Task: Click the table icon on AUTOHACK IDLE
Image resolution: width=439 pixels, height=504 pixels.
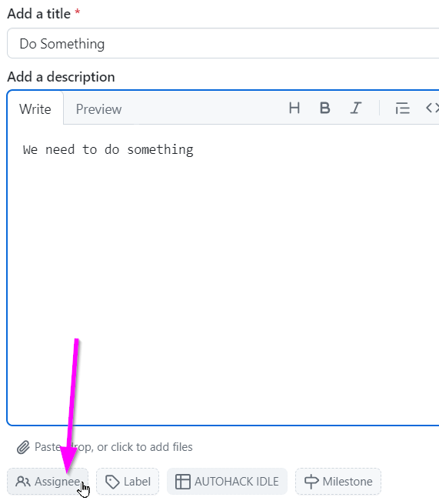Action: coord(183,482)
